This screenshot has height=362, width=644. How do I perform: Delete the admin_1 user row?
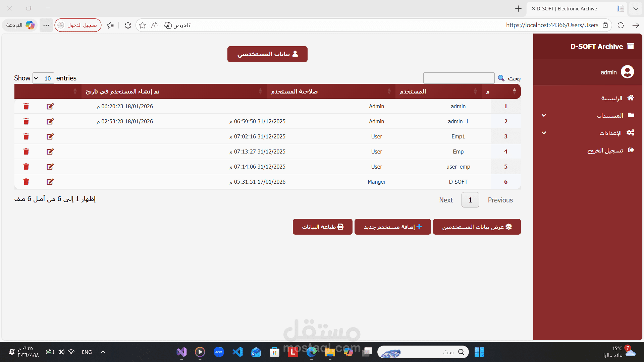pos(26,121)
